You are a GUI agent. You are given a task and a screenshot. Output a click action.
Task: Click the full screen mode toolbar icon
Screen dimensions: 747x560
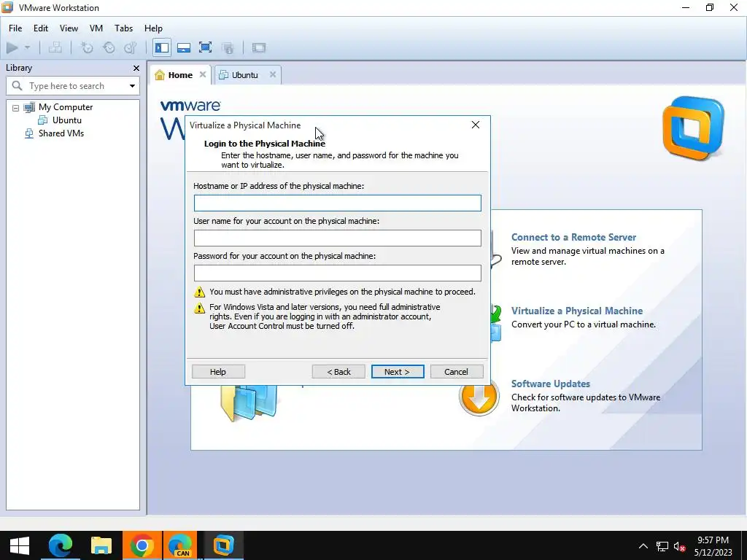tap(205, 47)
